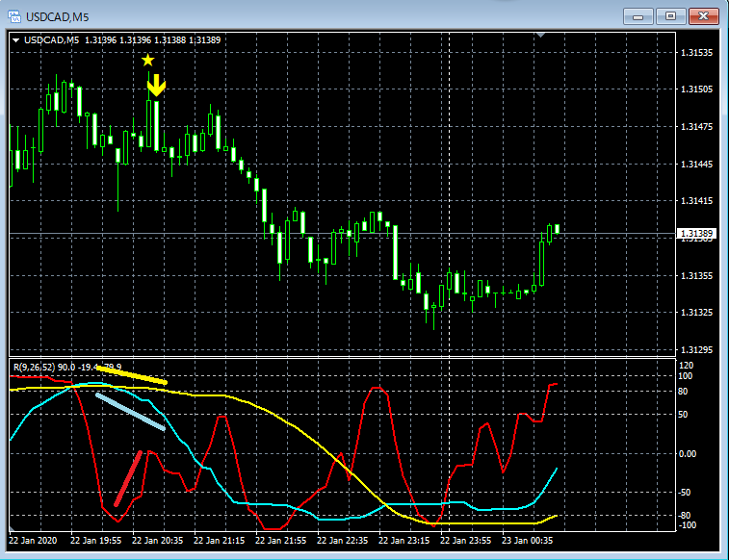
Task: Expand the USDCAD,M5 chart dropdown triangle
Action: coord(15,40)
